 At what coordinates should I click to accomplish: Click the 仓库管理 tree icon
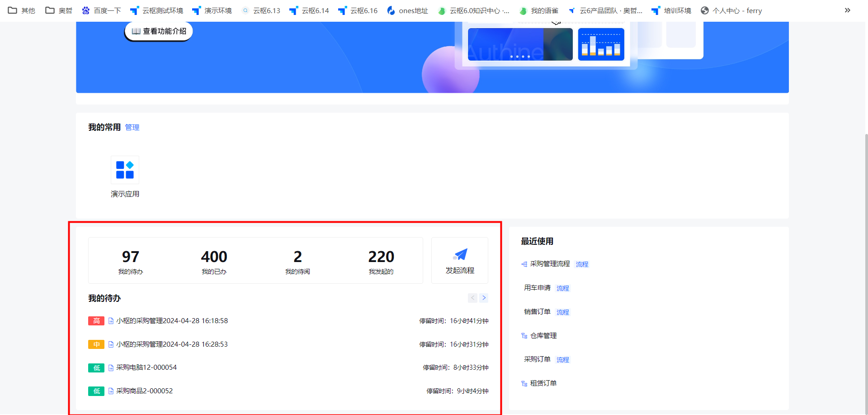coord(524,336)
